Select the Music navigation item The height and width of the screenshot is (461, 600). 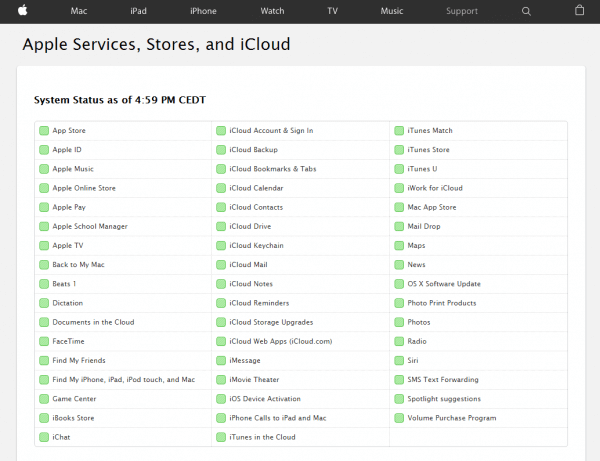(391, 11)
